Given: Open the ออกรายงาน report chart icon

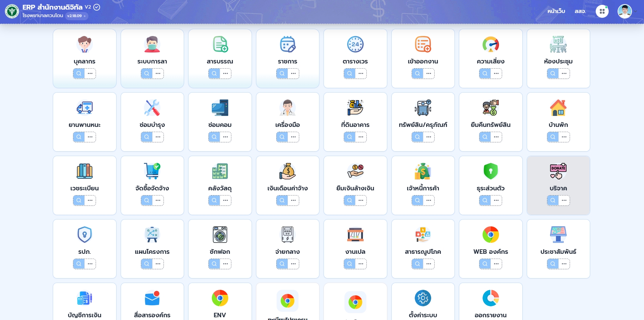Looking at the screenshot, I should coord(491,298).
